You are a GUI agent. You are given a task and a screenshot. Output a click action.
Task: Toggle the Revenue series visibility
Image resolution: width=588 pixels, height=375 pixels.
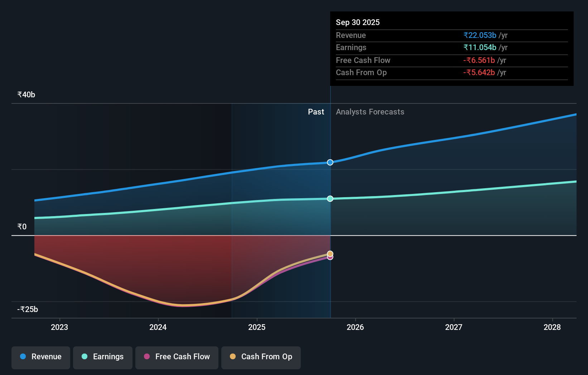[40, 357]
